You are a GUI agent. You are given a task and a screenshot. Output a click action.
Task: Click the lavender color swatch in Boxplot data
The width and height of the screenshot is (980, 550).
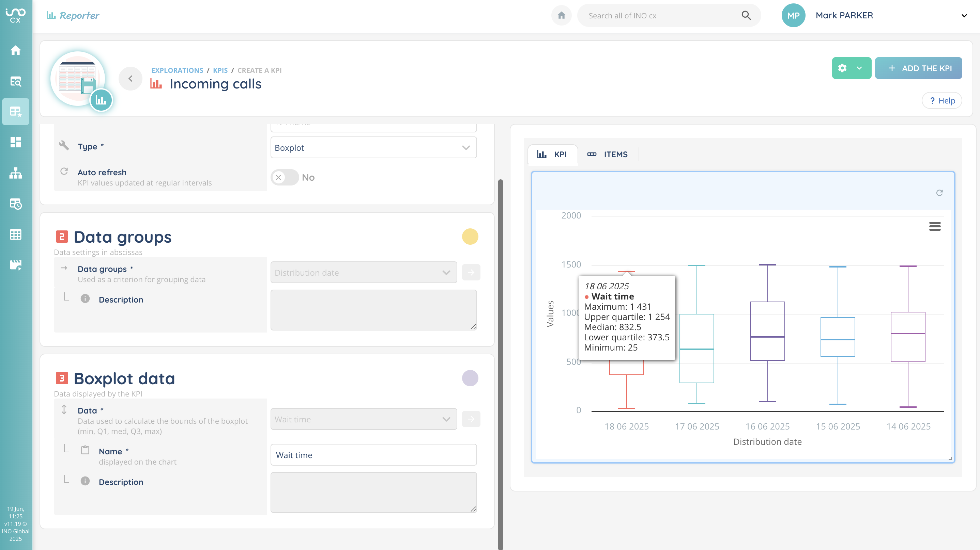[x=470, y=378]
